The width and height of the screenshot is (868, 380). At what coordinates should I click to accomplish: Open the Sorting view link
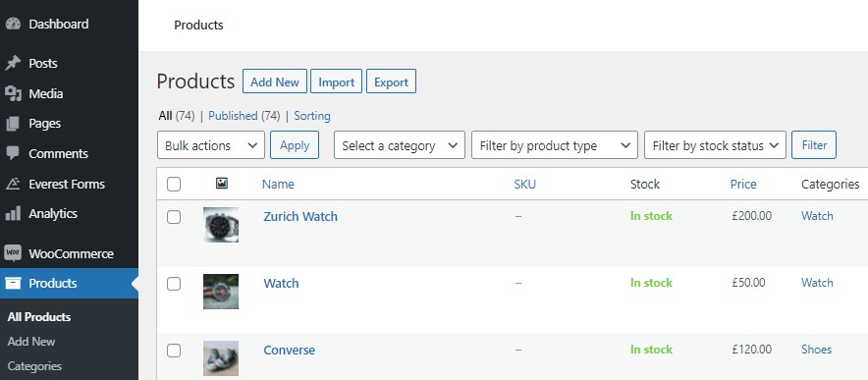tap(312, 116)
